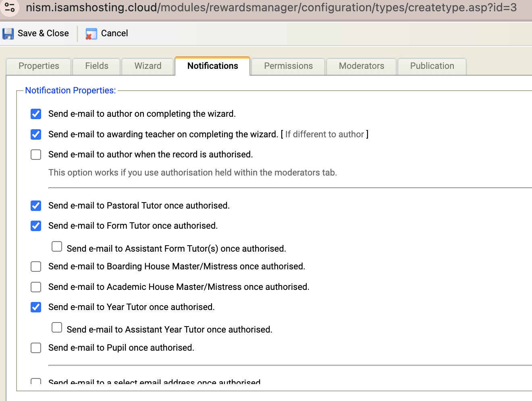Enable e-mail to Assistant Form Tutor(s) checkbox
Screen dimensions: 532x401
(57, 246)
